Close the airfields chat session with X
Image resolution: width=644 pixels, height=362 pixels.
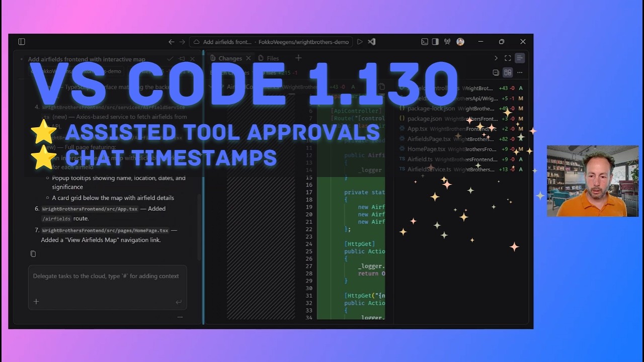tap(192, 59)
